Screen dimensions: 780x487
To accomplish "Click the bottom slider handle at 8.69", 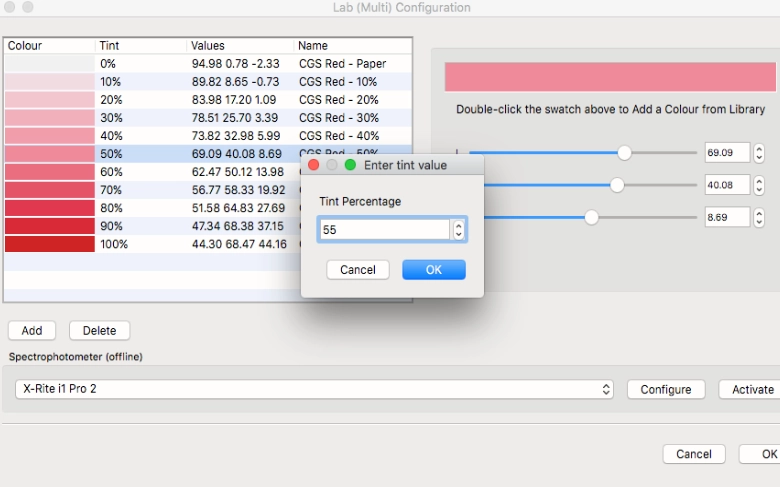I will click(592, 217).
